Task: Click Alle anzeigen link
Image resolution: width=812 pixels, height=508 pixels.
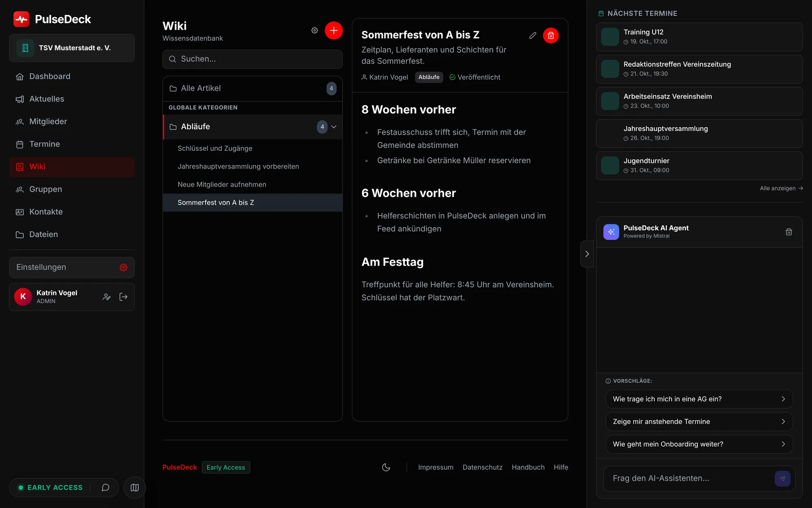Action: click(x=781, y=188)
